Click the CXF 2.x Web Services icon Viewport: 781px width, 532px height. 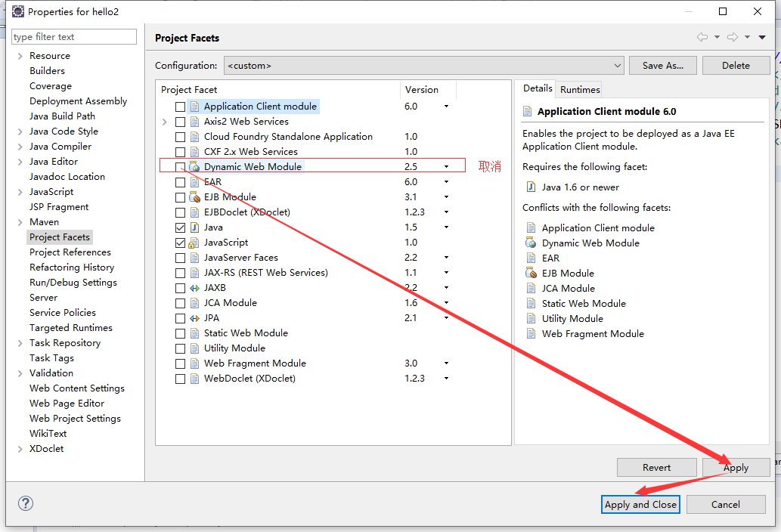tap(195, 152)
